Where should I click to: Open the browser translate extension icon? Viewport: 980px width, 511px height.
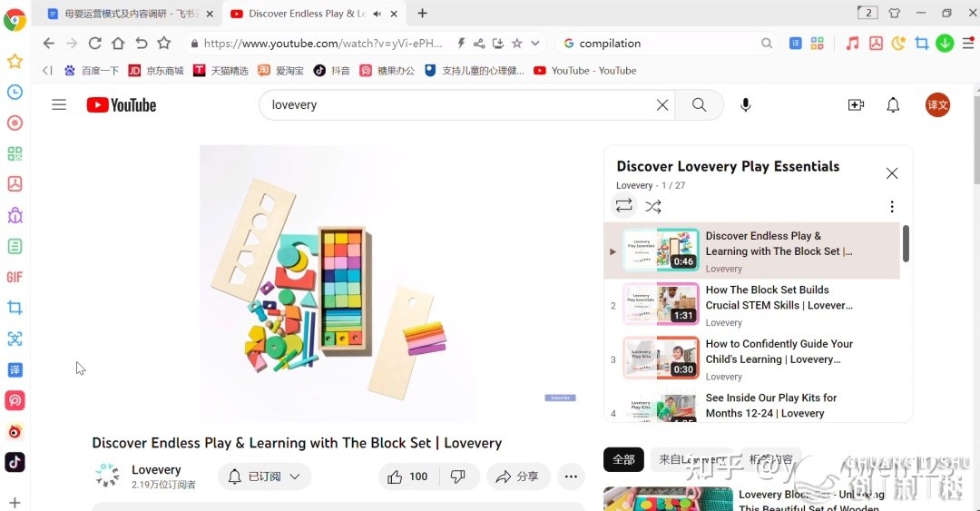coord(795,44)
